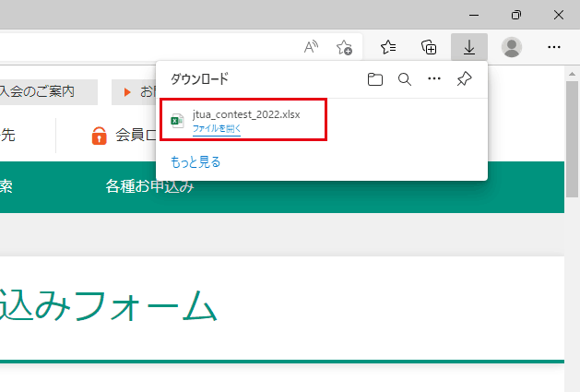Click inside the browser address bar

[x=138, y=47]
